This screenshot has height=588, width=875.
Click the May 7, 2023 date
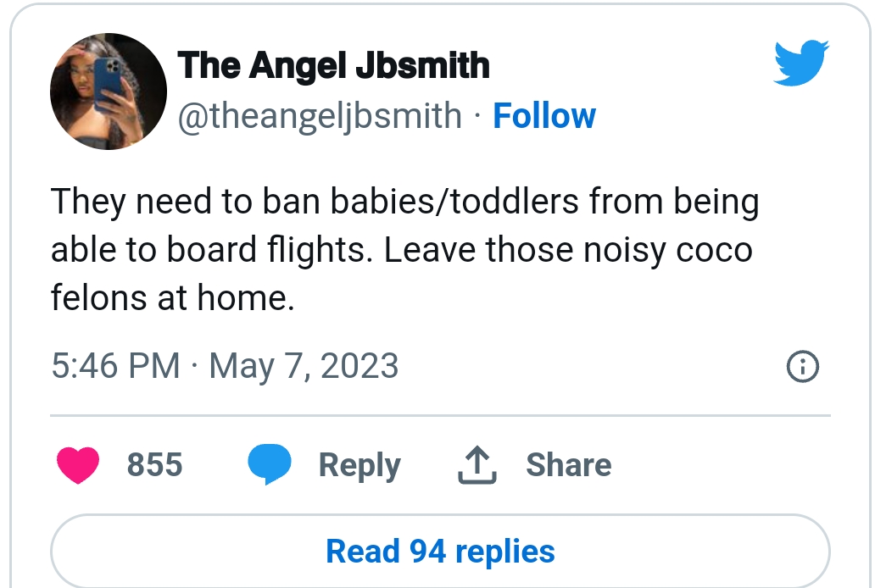click(x=304, y=366)
